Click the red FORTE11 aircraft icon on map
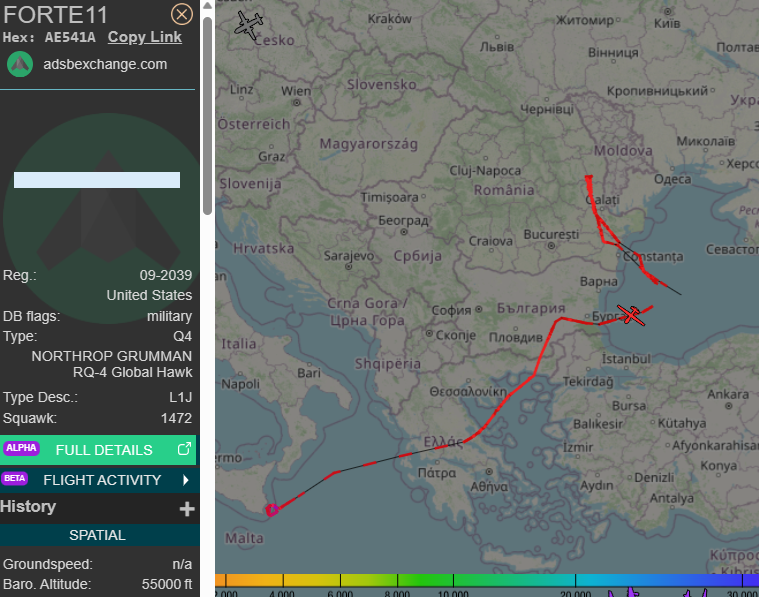Screen dimensions: 759x597 pyautogui.click(x=631, y=315)
